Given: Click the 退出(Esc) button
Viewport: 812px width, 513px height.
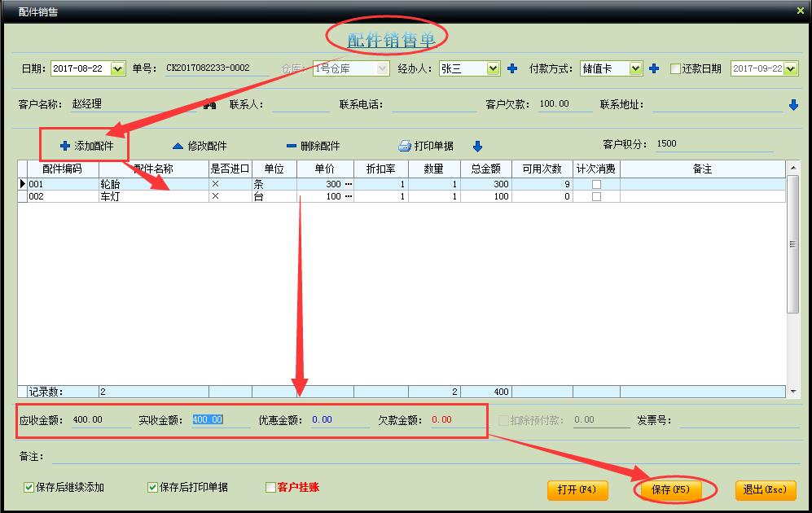Looking at the screenshot, I should [765, 490].
